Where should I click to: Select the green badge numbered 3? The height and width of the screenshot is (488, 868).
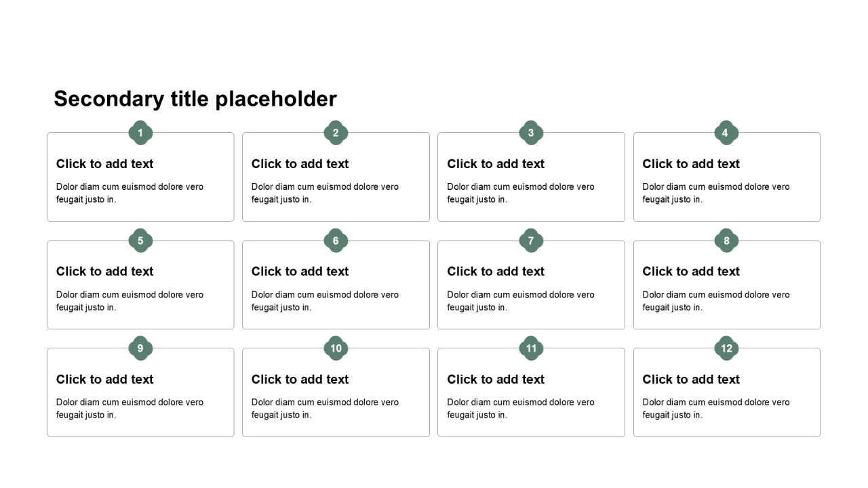pyautogui.click(x=531, y=133)
